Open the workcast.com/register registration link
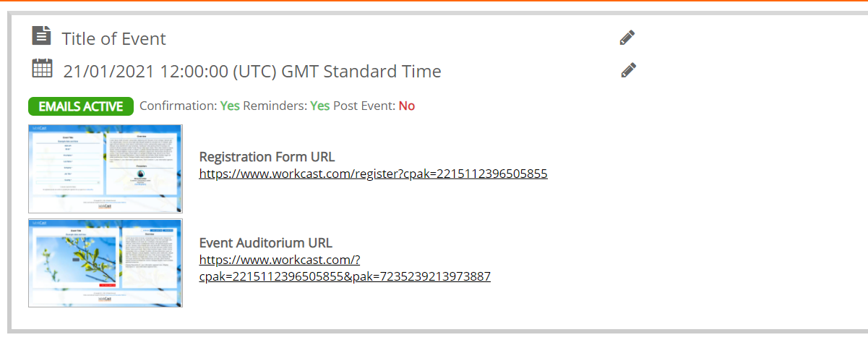This screenshot has height=340, width=868. tap(373, 174)
